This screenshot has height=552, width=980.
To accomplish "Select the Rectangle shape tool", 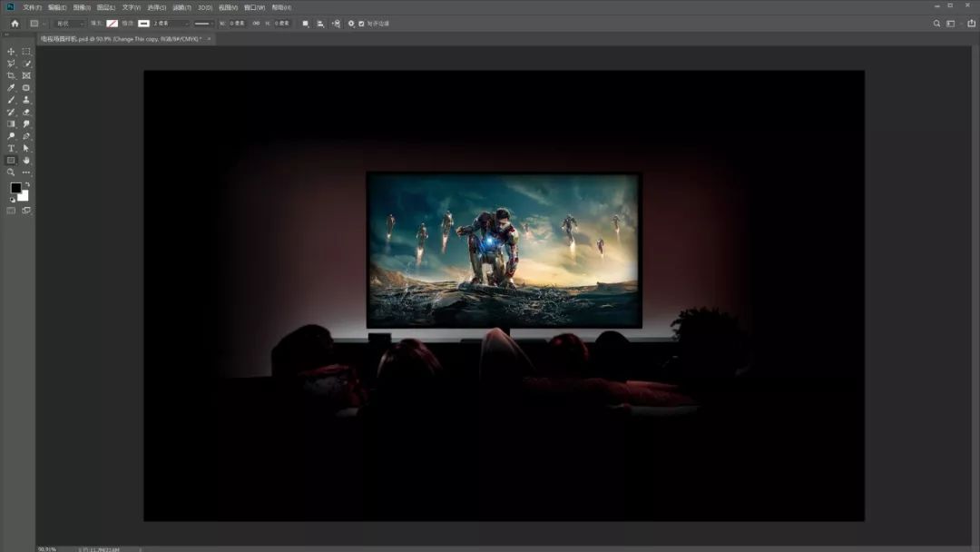I will (11, 160).
